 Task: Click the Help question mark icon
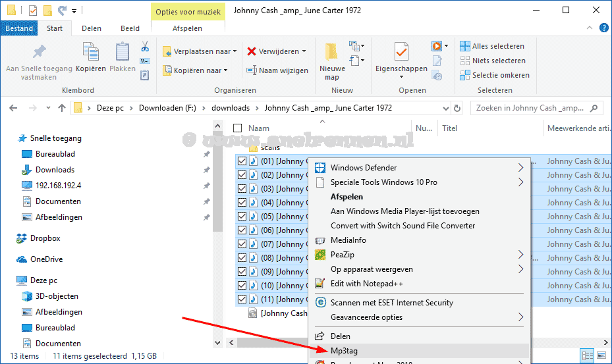pyautogui.click(x=604, y=28)
